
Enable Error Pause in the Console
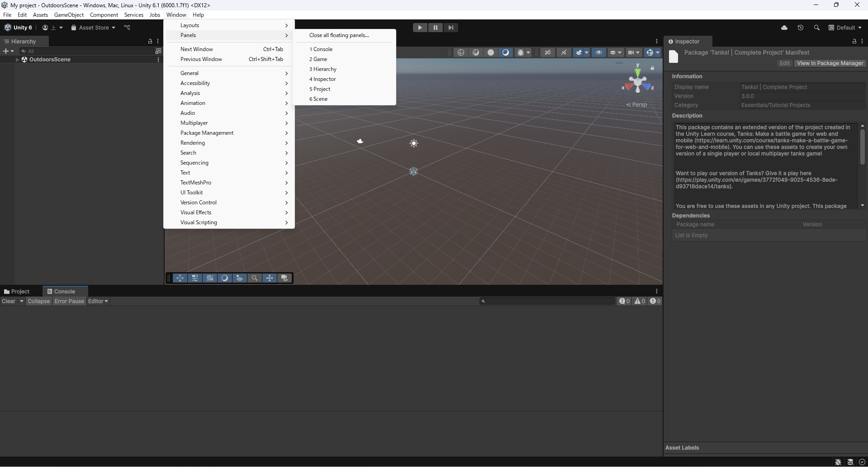(x=69, y=301)
